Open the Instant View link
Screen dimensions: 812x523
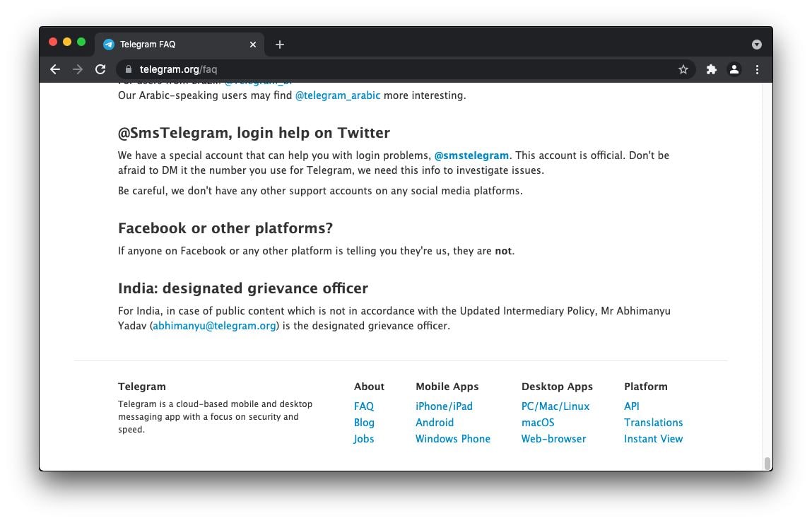tap(653, 439)
